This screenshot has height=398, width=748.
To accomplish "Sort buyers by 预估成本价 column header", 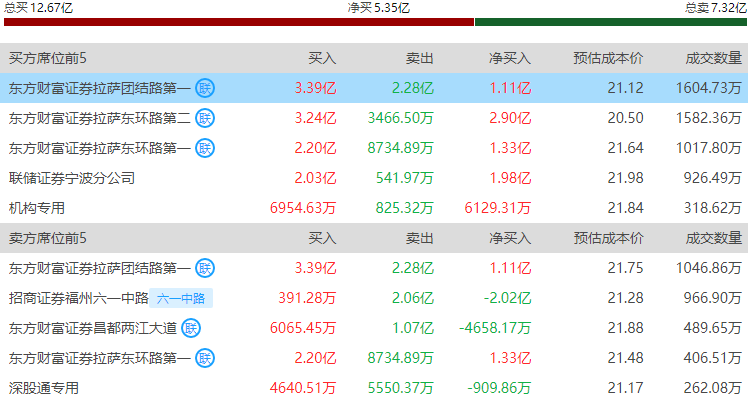I will point(608,58).
